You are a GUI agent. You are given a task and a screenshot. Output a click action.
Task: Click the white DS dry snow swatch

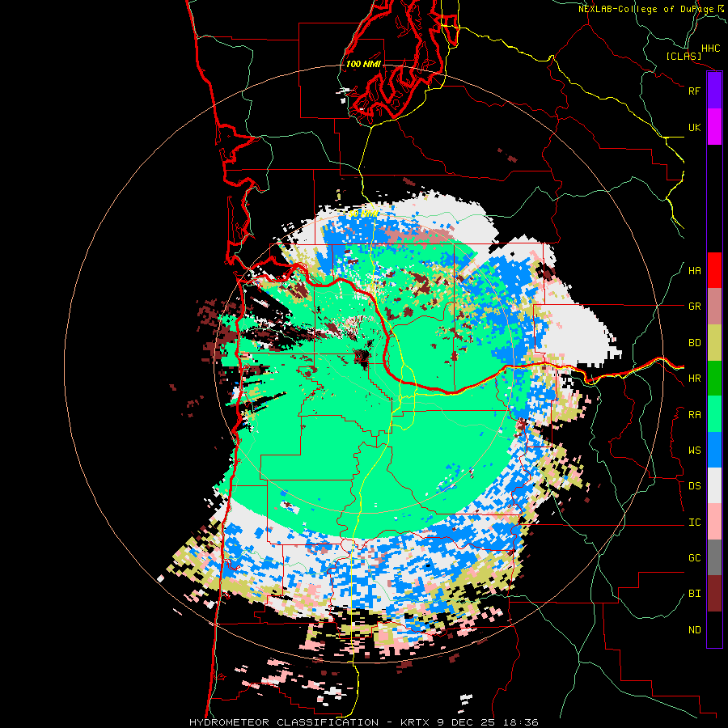[714, 485]
